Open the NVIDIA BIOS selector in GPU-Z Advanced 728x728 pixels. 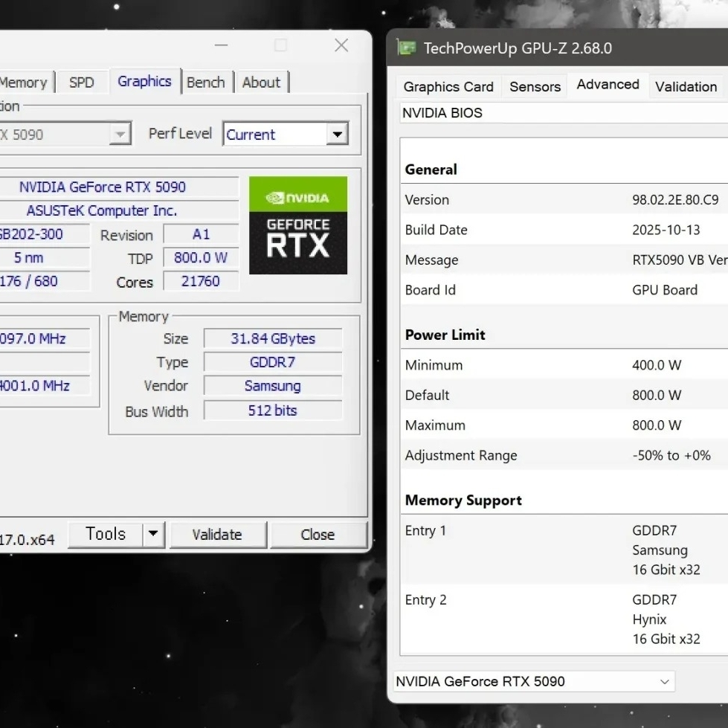pos(564,113)
